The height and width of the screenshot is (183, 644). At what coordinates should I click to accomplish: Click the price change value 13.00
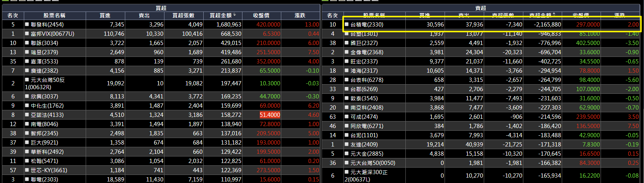[x=312, y=25]
